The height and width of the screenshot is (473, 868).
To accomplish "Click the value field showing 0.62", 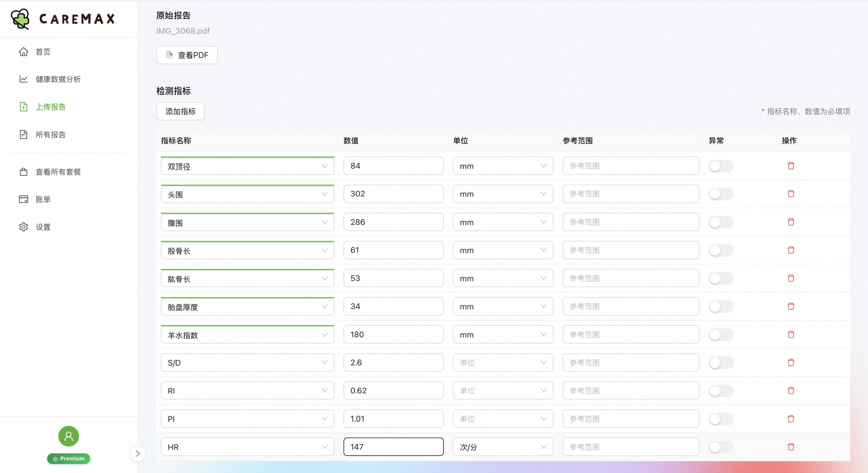I will pyautogui.click(x=393, y=391).
